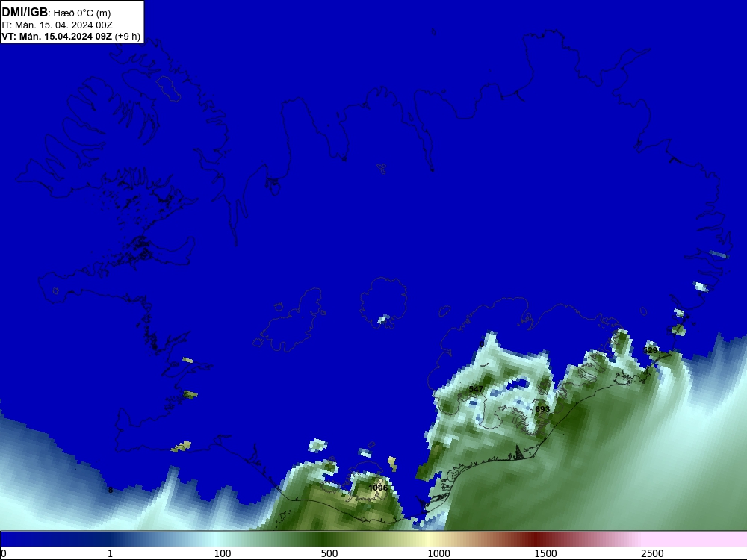The width and height of the screenshot is (747, 560).
Task: Click the pink band of the legend
Action: tap(695, 539)
